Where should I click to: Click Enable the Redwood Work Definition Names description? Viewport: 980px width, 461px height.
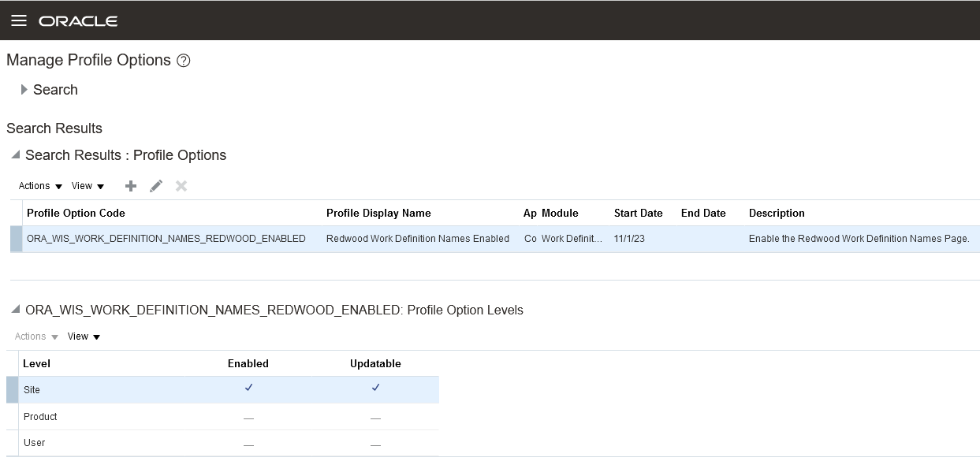pyautogui.click(x=859, y=239)
